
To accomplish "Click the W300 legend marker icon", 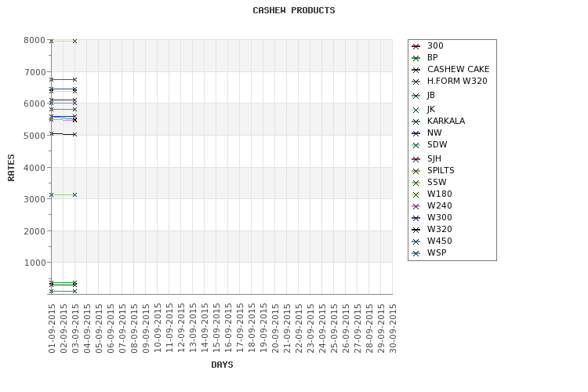I will click(416, 218).
